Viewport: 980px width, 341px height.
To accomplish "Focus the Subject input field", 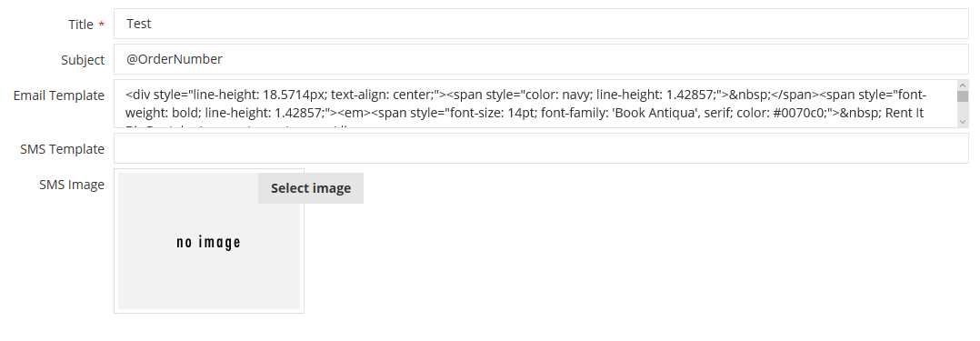I will pos(541,59).
